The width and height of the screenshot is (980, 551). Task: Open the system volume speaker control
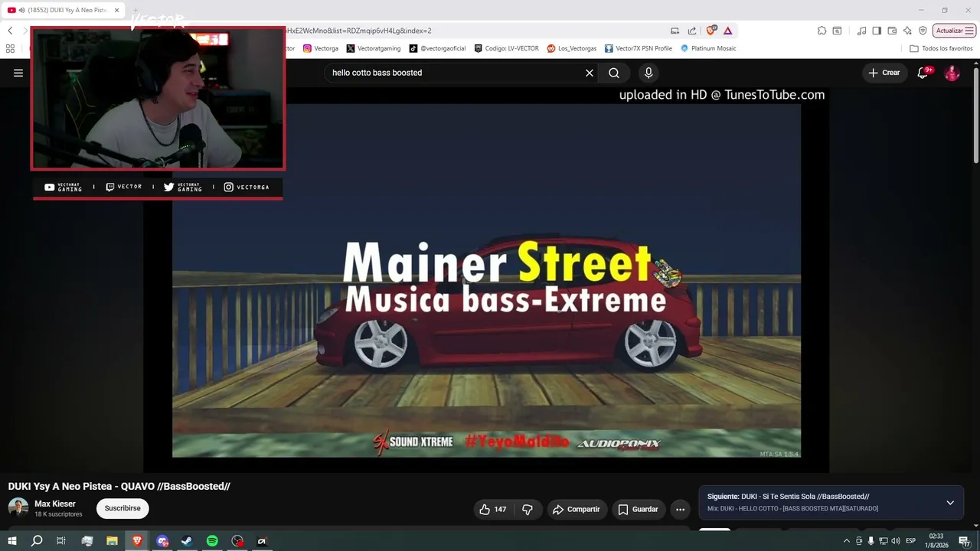tap(896, 541)
